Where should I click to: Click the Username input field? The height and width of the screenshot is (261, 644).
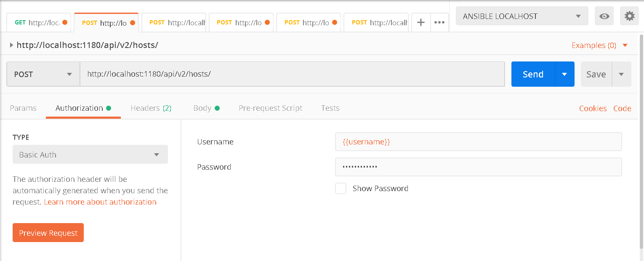(x=478, y=141)
